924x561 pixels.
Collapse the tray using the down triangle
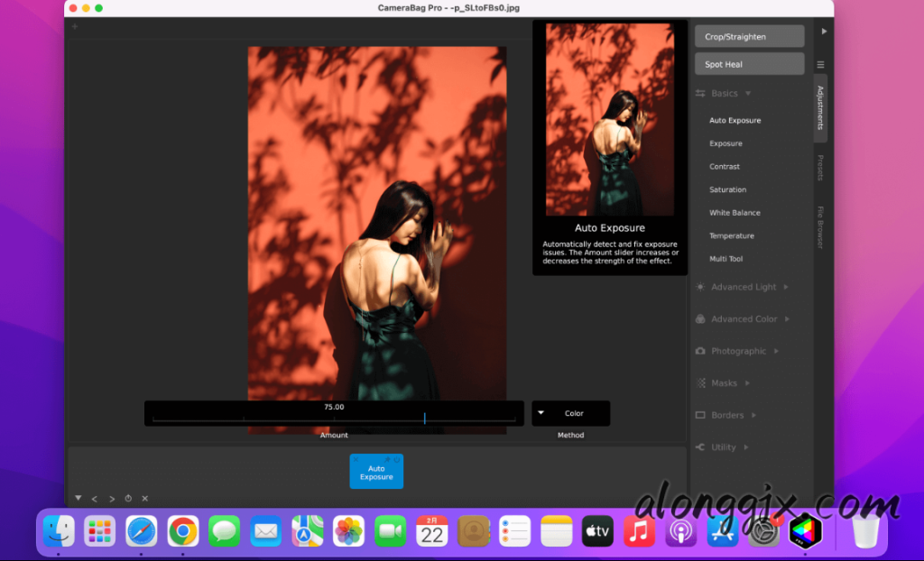coord(79,498)
